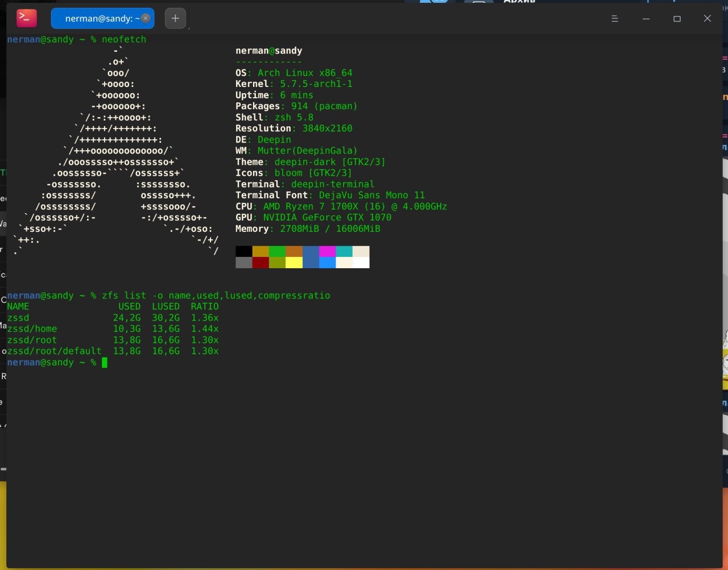Click the 'Packages: 914 (pacman)' line

[x=297, y=106]
